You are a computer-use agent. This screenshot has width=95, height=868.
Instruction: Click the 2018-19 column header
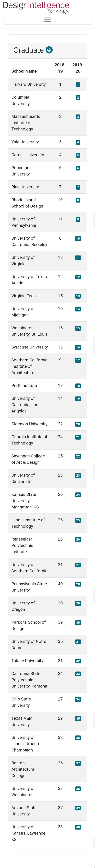pyautogui.click(x=60, y=68)
